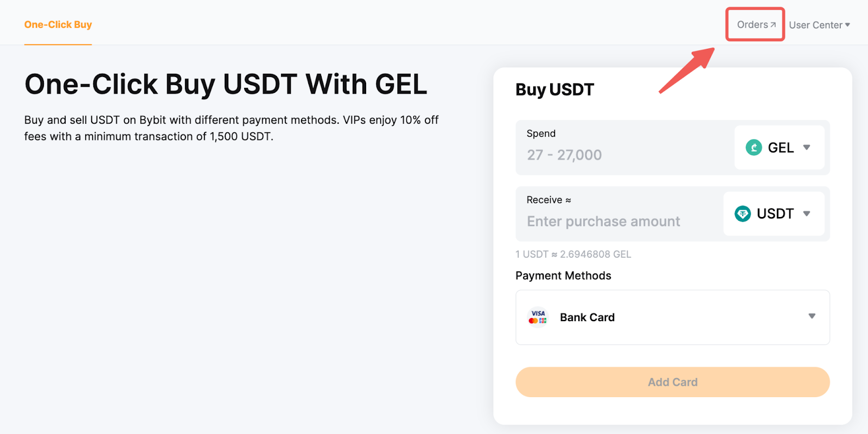
Task: Click the Visa and Mastercard bank card icon
Action: [x=538, y=317]
